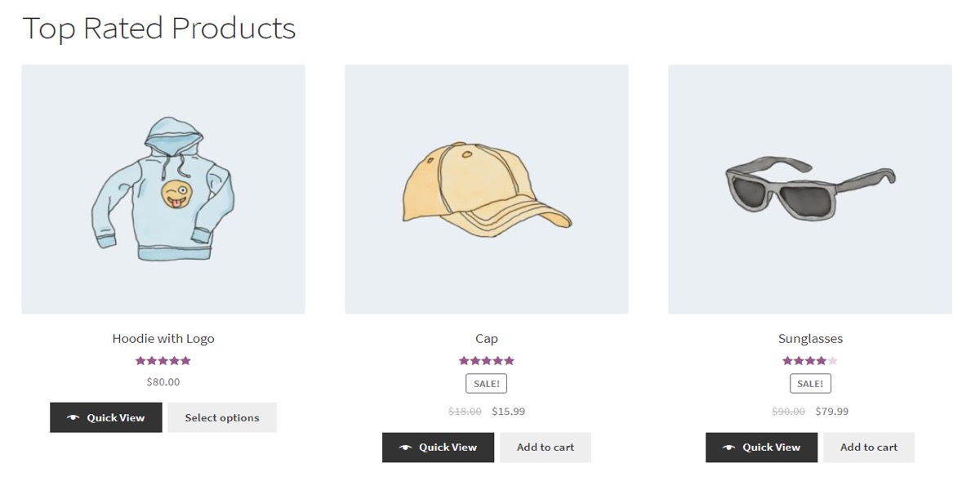
Task: Add the Sunglasses to cart
Action: 869,448
